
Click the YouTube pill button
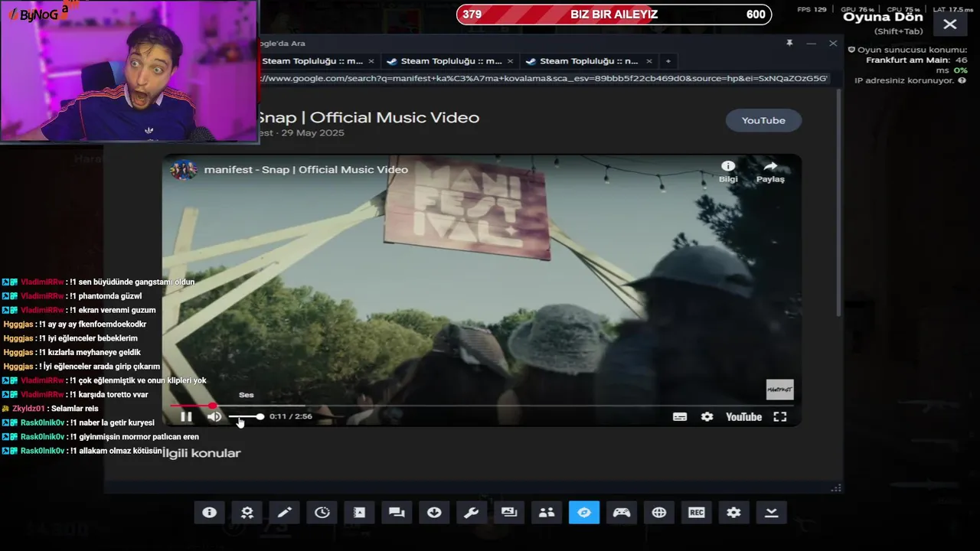[763, 120]
